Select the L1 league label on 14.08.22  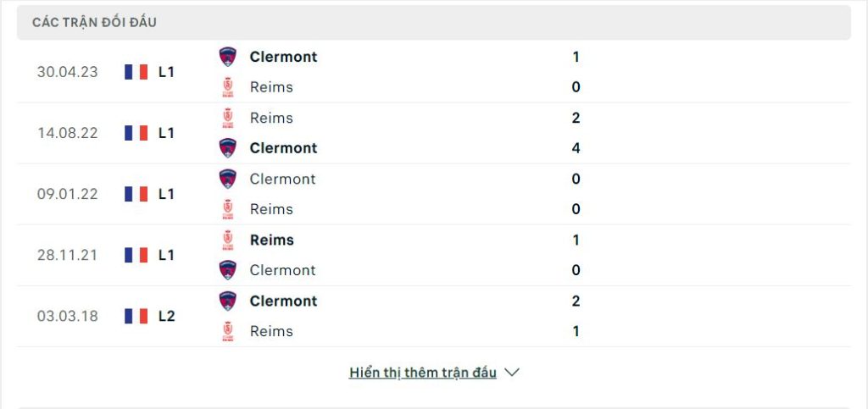(166, 133)
